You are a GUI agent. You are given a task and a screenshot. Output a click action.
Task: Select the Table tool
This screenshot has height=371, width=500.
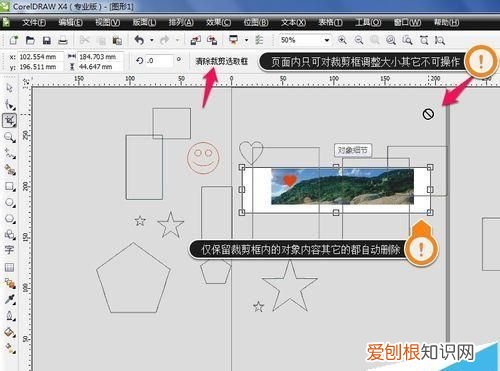[9, 267]
